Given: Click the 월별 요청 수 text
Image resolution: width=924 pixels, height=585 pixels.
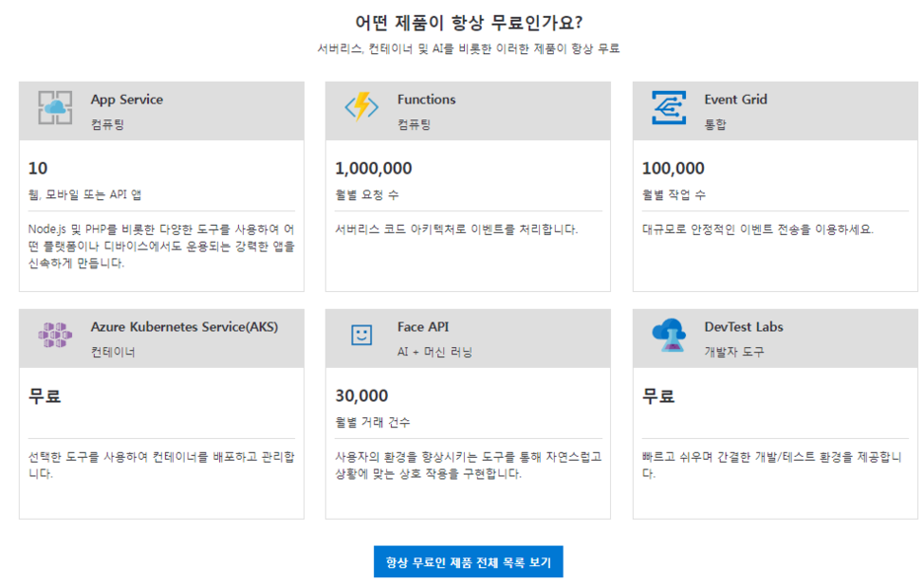Looking at the screenshot, I should (366, 194).
